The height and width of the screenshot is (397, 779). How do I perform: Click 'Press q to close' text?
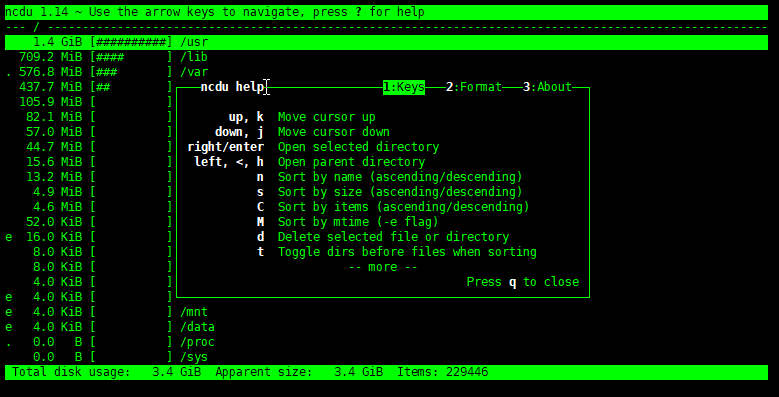[523, 282]
